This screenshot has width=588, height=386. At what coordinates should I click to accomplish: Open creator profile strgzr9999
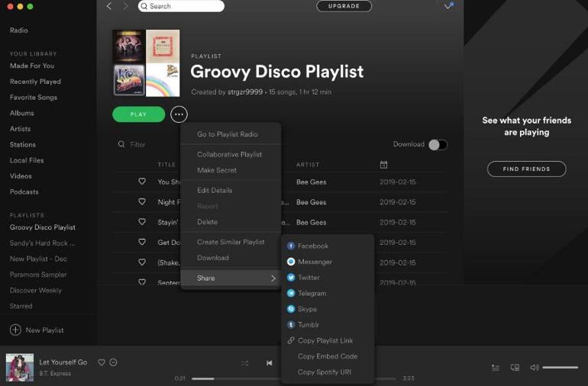click(x=245, y=92)
